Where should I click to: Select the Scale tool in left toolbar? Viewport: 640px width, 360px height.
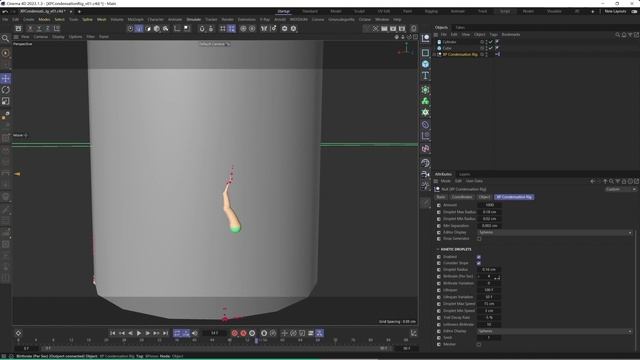pyautogui.click(x=6, y=101)
